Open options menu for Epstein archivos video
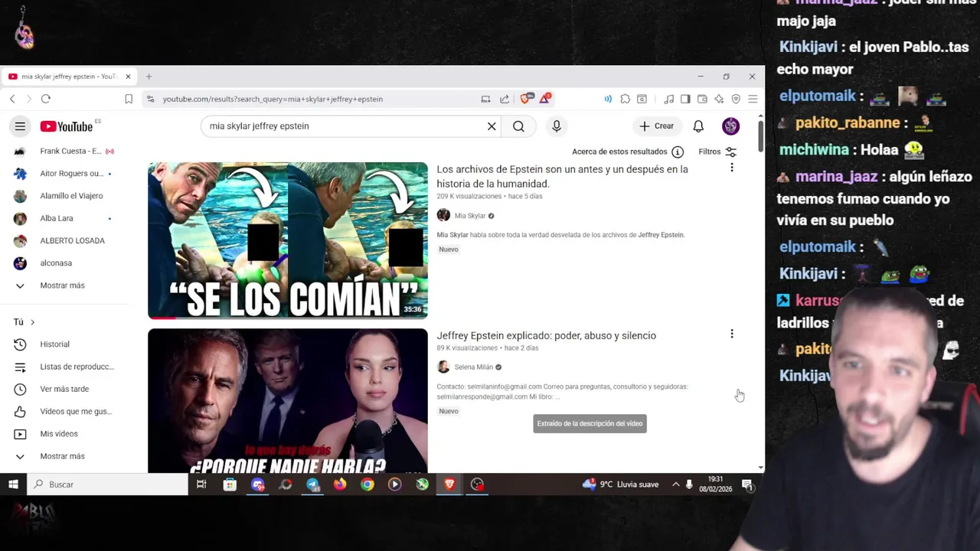The height and width of the screenshot is (551, 980). [731, 168]
